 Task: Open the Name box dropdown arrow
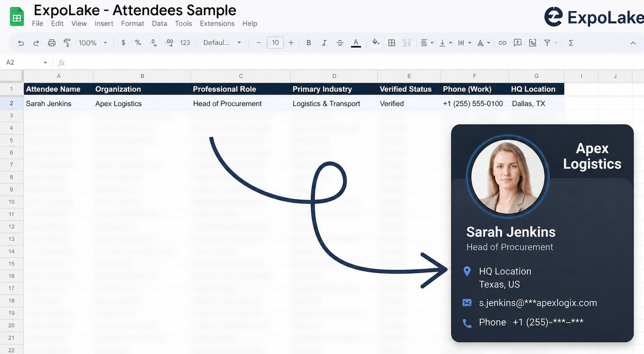[x=45, y=62]
